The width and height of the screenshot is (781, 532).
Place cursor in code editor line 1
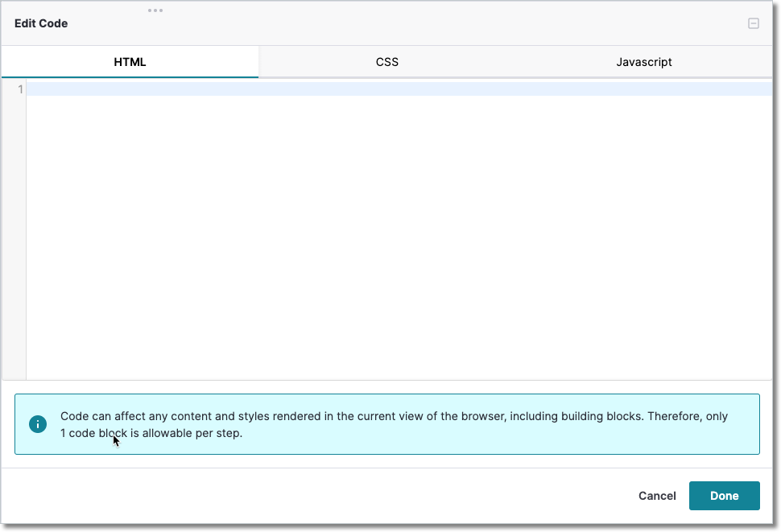(x=399, y=89)
